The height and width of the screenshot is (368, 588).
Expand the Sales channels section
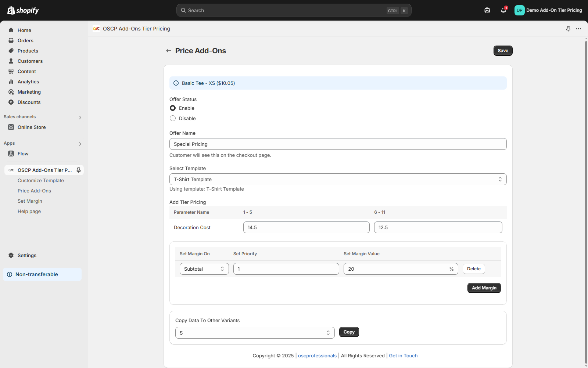[x=80, y=117]
